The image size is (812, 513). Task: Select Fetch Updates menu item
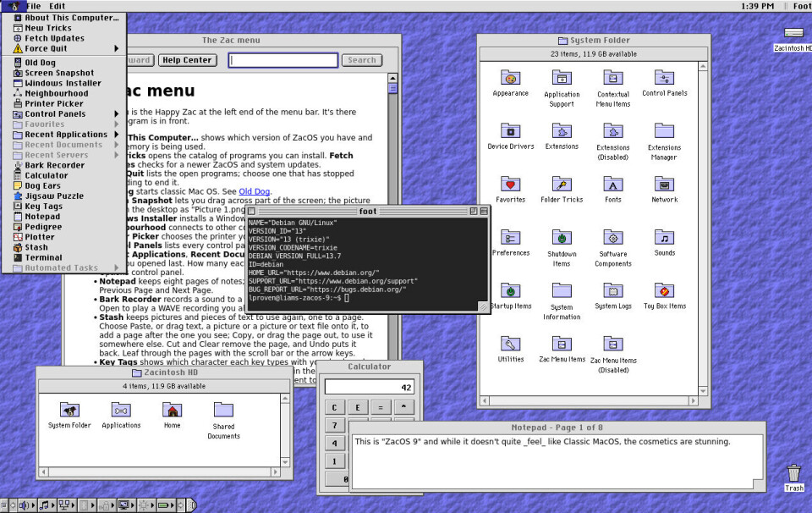point(64,38)
